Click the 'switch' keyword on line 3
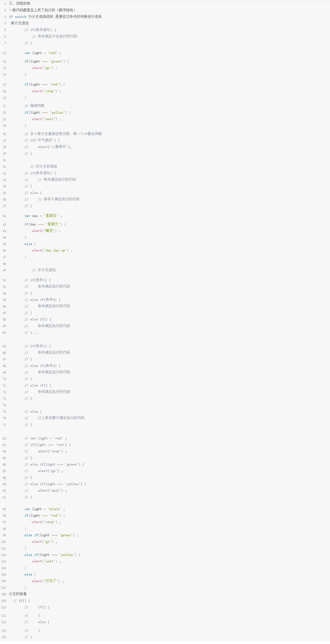Image resolution: width=330 pixels, height=644 pixels. [21, 17]
